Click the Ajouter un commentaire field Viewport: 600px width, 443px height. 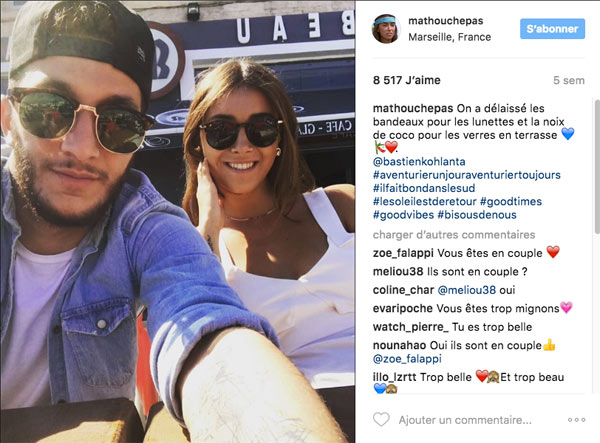[465, 420]
